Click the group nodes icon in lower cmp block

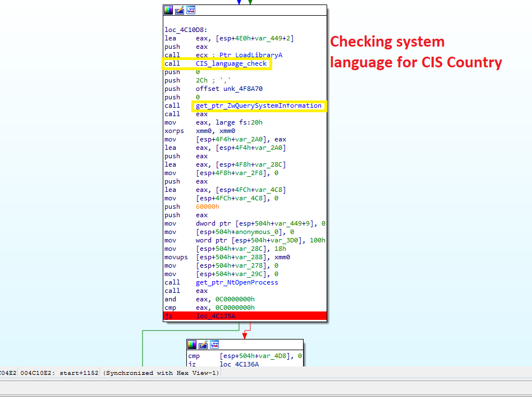[214, 345]
